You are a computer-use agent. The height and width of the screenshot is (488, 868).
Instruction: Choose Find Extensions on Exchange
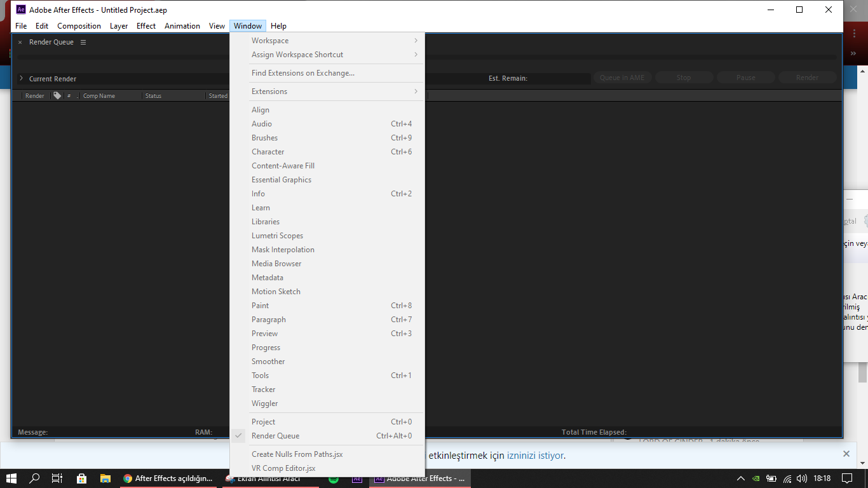327,73
